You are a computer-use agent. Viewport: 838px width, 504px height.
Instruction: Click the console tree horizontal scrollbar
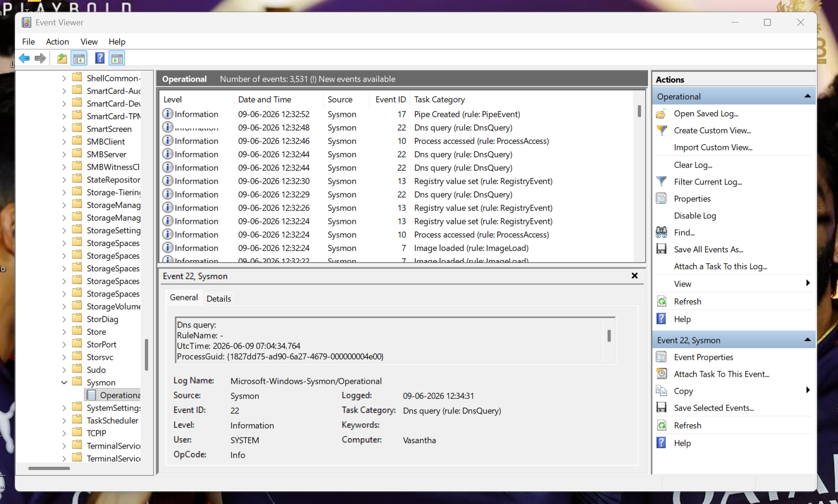(x=49, y=468)
